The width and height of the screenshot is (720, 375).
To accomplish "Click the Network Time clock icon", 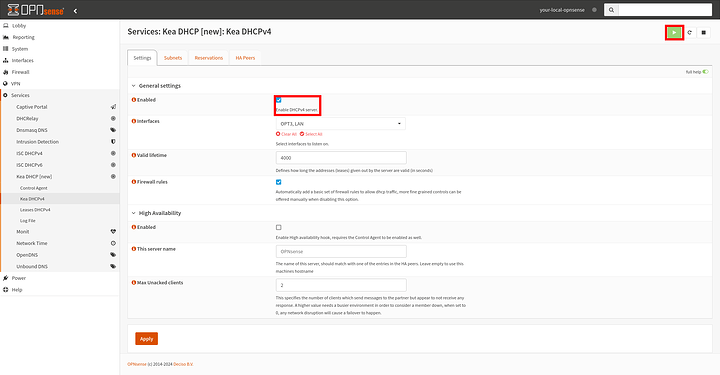I will (x=113, y=243).
